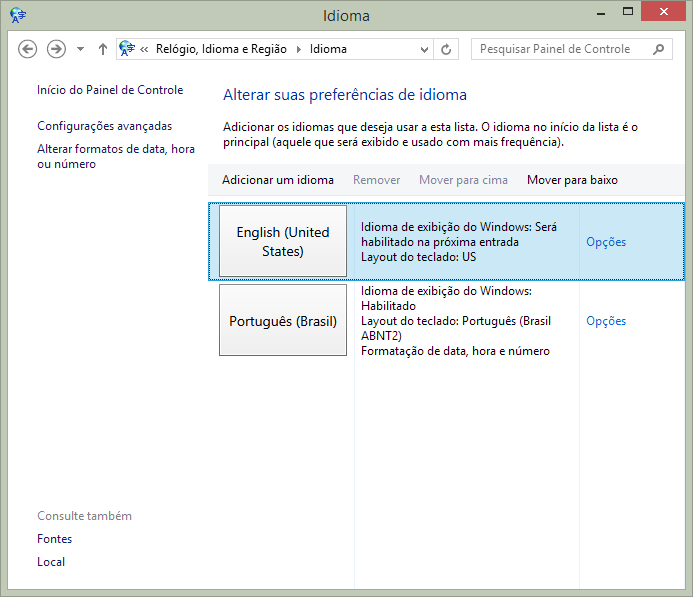This screenshot has width=693, height=597.
Task: Expand chevron after Relógio, Idioma e Região
Action: point(298,49)
